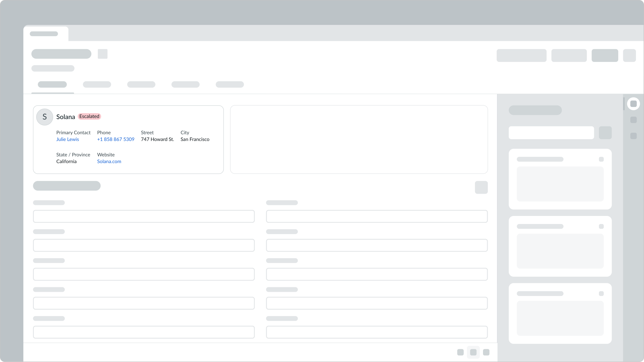
Task: Click the small icon on the first sidebar card header
Action: [601, 159]
